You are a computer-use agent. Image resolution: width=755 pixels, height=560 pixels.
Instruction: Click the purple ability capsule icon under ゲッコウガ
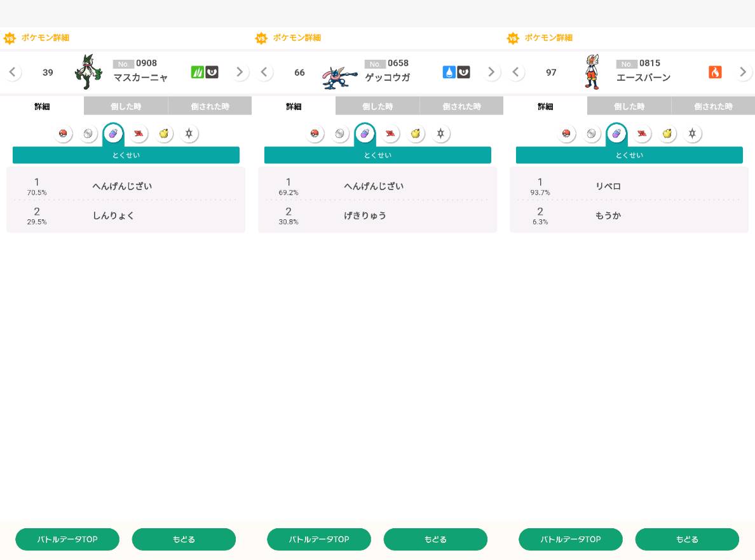coord(365,133)
